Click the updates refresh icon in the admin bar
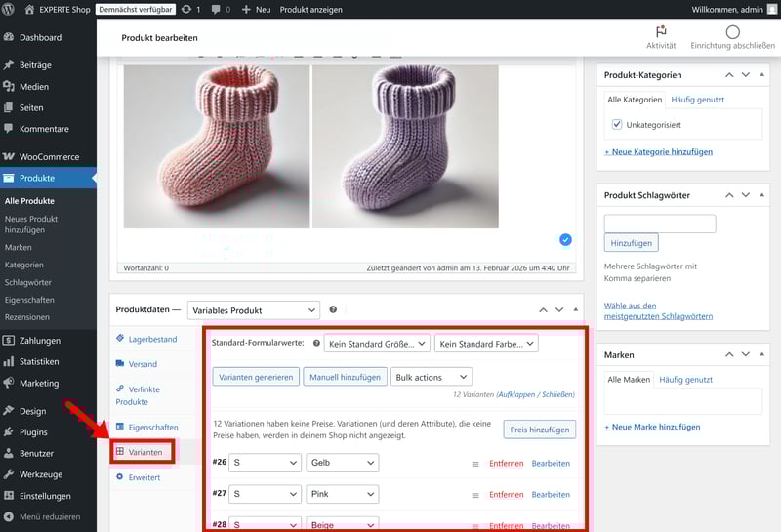781x532 pixels. tap(186, 9)
